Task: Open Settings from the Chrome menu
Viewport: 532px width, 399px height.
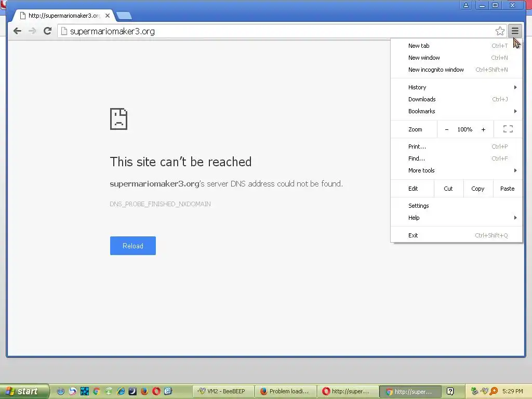Action: click(x=456, y=206)
